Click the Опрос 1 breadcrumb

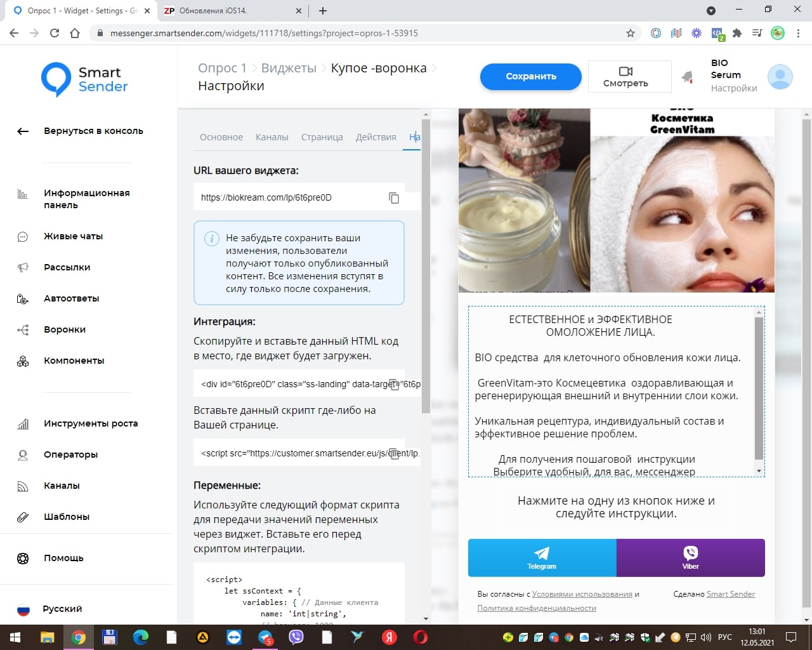222,68
